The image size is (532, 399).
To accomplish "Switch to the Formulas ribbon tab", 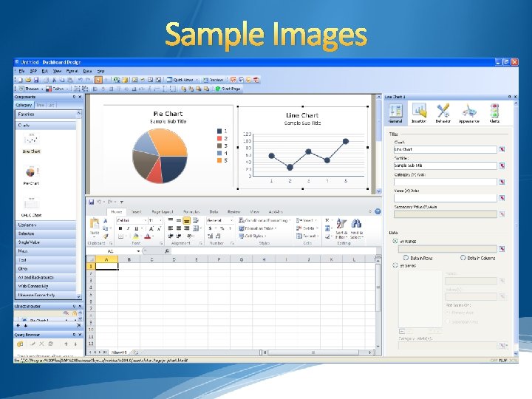I will click(191, 212).
